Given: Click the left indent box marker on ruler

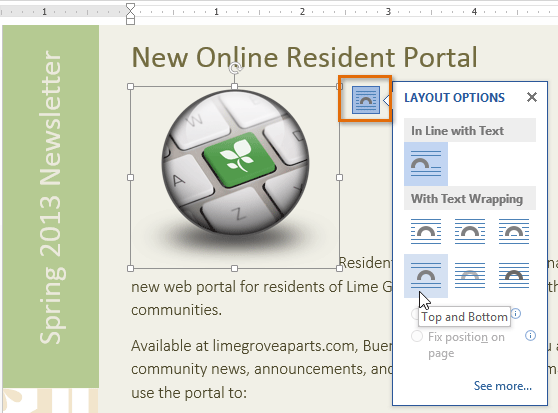Looking at the screenshot, I should [x=131, y=21].
